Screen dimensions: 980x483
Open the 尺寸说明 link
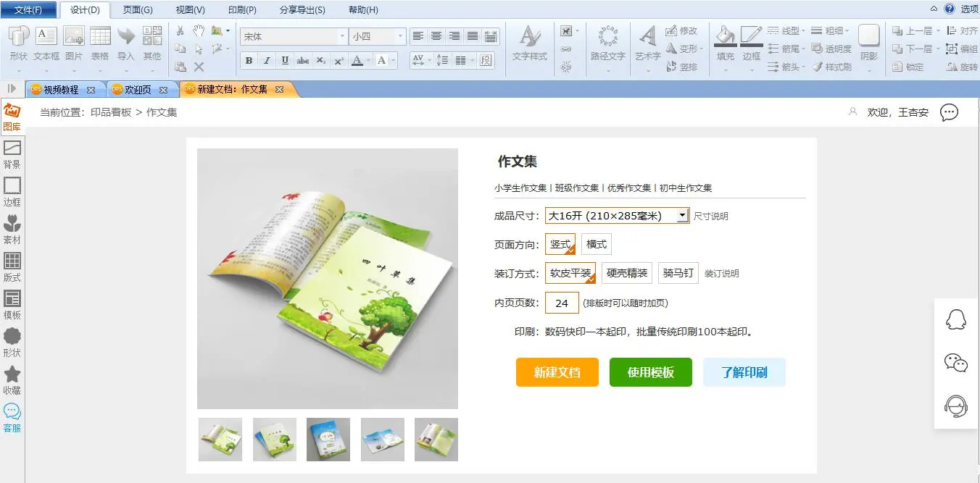tap(711, 216)
